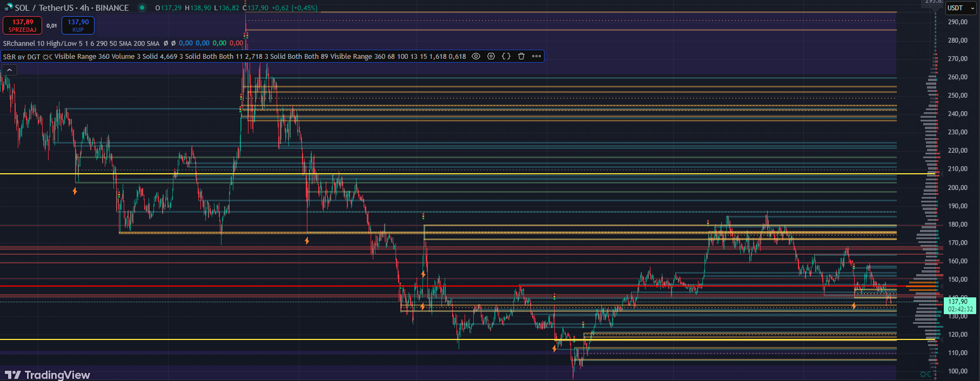The image size is (980, 381).
Task: Select the SRchannel indicator legend row
Action: tap(81, 43)
